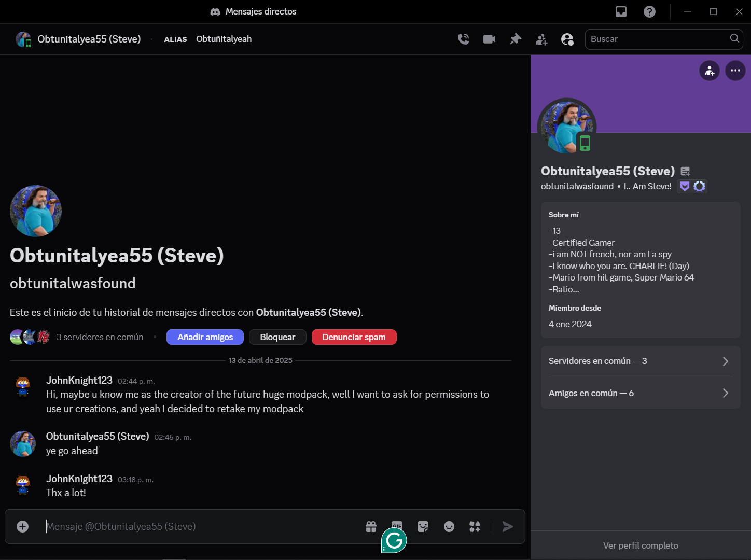
Task: Toggle the user profile panel
Action: [567, 39]
